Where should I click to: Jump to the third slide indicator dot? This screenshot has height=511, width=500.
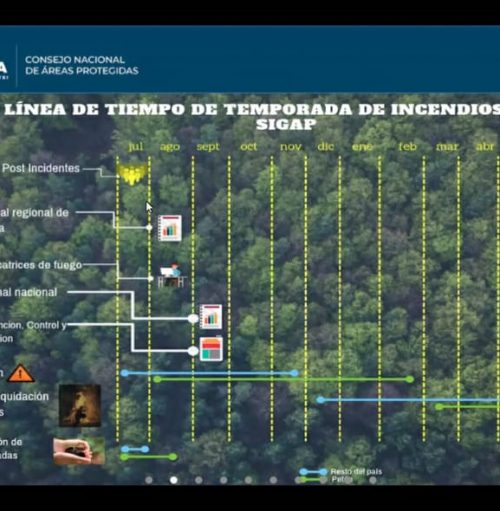(199, 480)
